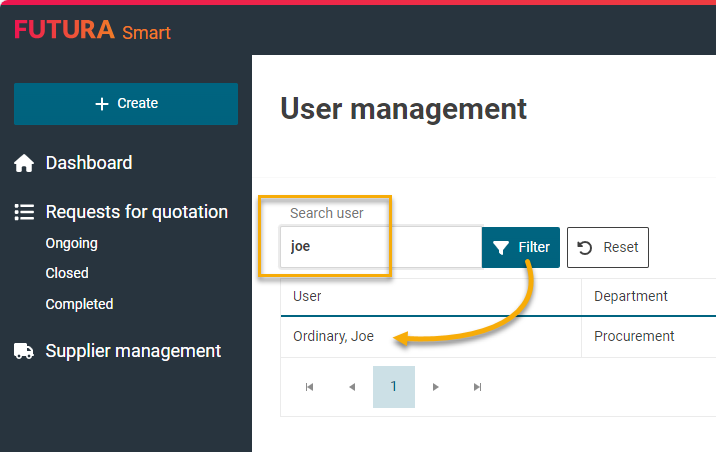716x452 pixels.
Task: Click the Procurement department cell
Action: [x=634, y=336]
